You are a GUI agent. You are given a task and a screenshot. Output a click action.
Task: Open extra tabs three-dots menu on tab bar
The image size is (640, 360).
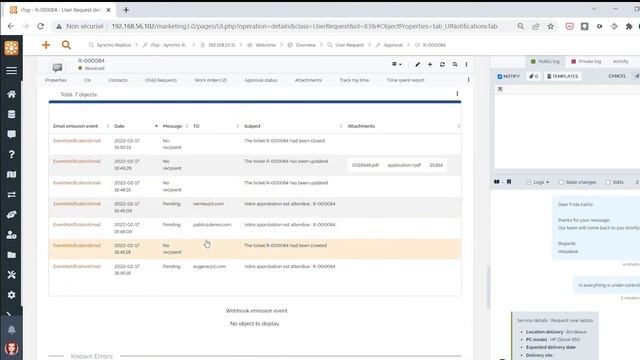[468, 80]
